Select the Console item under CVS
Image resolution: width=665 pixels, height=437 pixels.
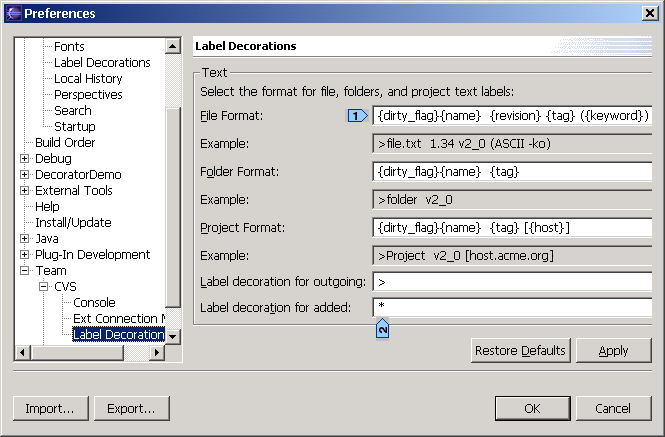(94, 303)
